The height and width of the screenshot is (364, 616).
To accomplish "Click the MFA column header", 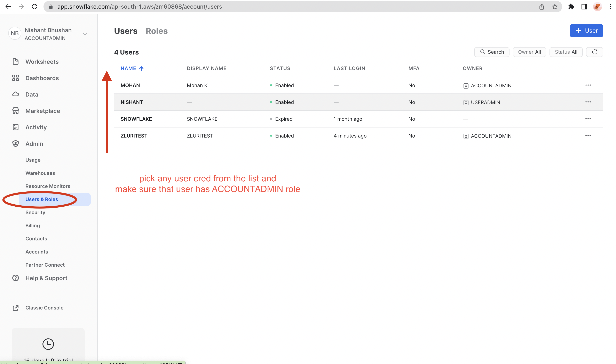I will pos(414,68).
